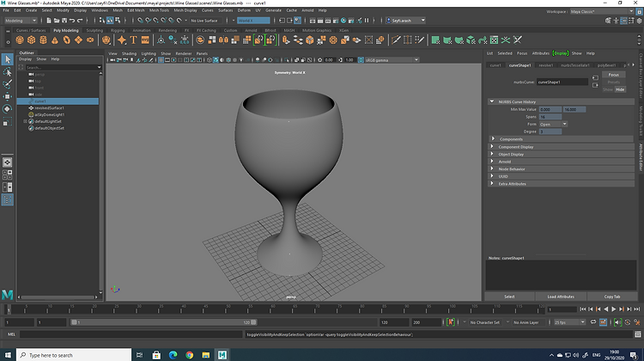
Task: Click the Polygon Type text tool
Action: [133, 40]
